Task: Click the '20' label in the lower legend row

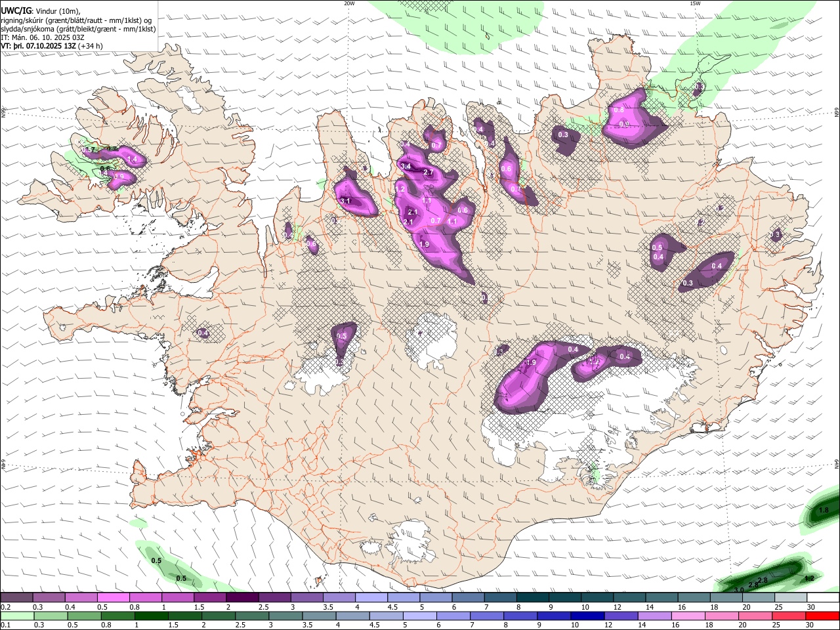Action: 744,625
